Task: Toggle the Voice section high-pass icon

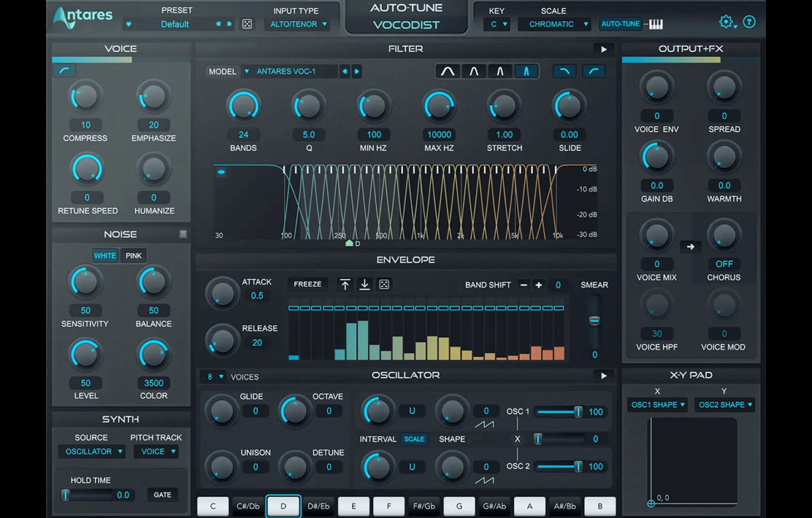Action: click(x=64, y=71)
